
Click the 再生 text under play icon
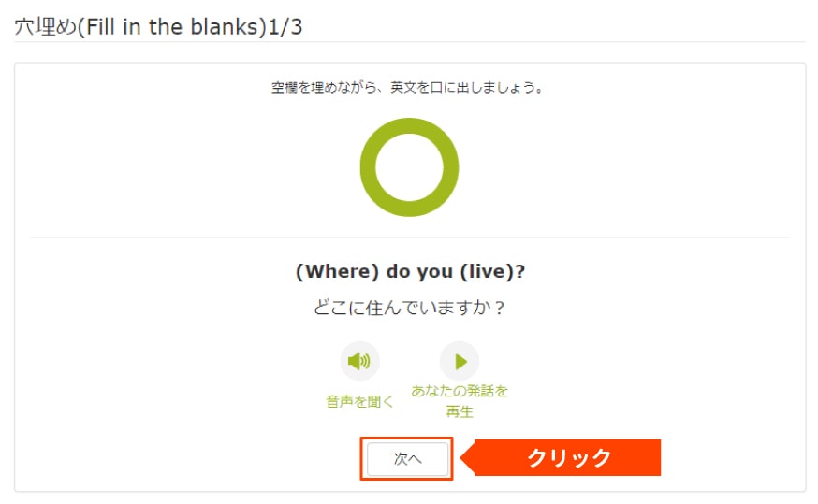[460, 411]
